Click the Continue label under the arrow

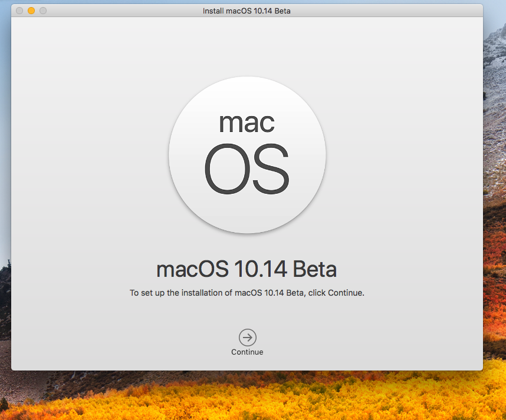pos(247,352)
